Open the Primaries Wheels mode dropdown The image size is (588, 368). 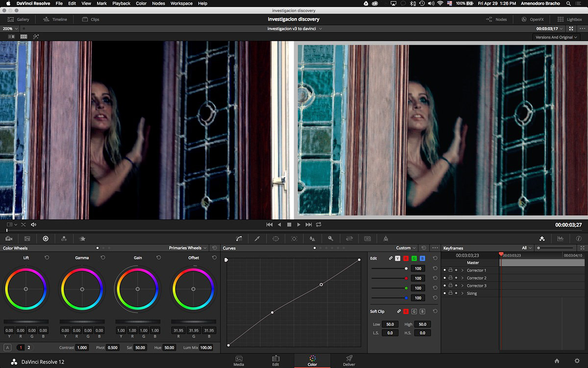tap(188, 248)
